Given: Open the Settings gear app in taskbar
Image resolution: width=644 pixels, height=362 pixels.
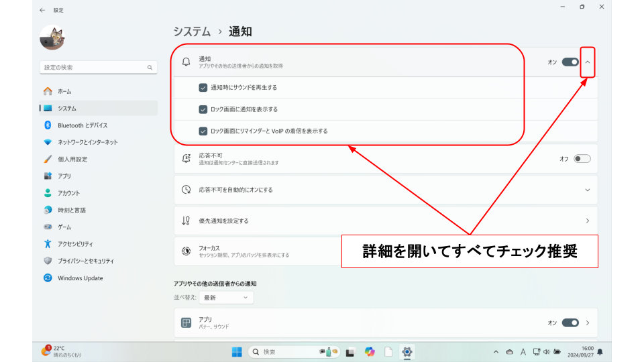Looking at the screenshot, I should (407, 352).
